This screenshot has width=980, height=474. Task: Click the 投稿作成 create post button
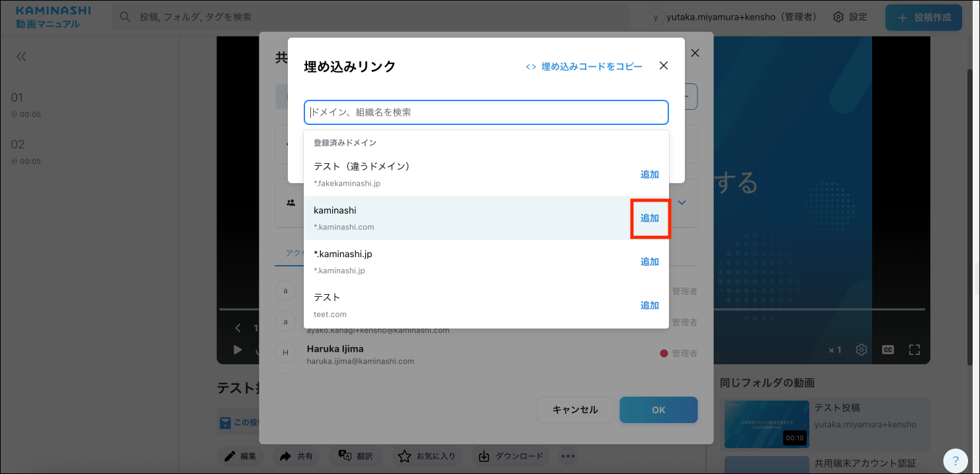[x=924, y=18]
